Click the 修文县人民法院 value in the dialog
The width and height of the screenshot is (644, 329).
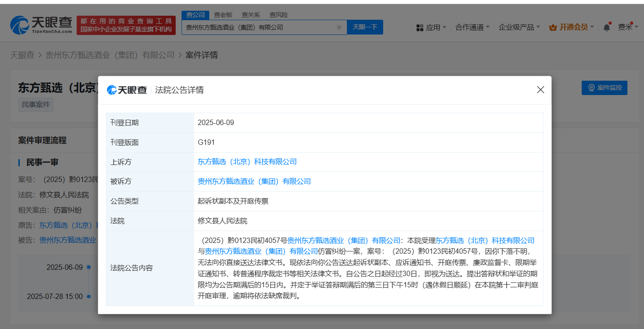pyautogui.click(x=222, y=221)
